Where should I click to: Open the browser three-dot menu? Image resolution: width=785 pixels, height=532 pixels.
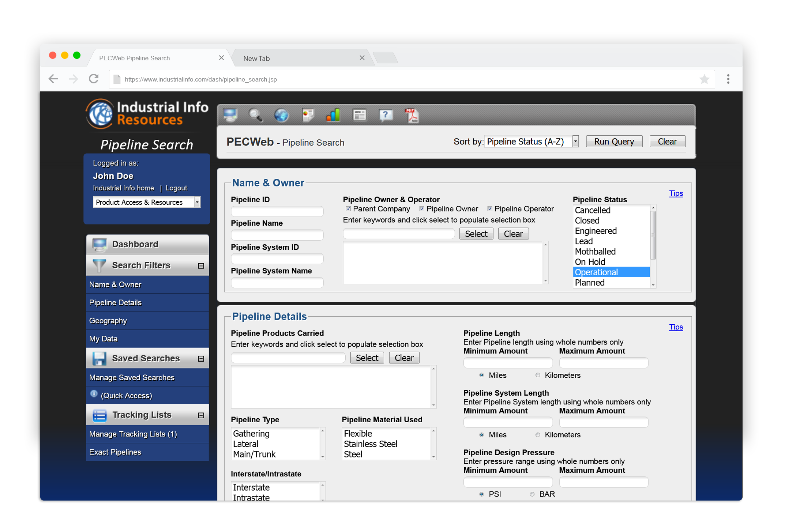click(x=728, y=79)
